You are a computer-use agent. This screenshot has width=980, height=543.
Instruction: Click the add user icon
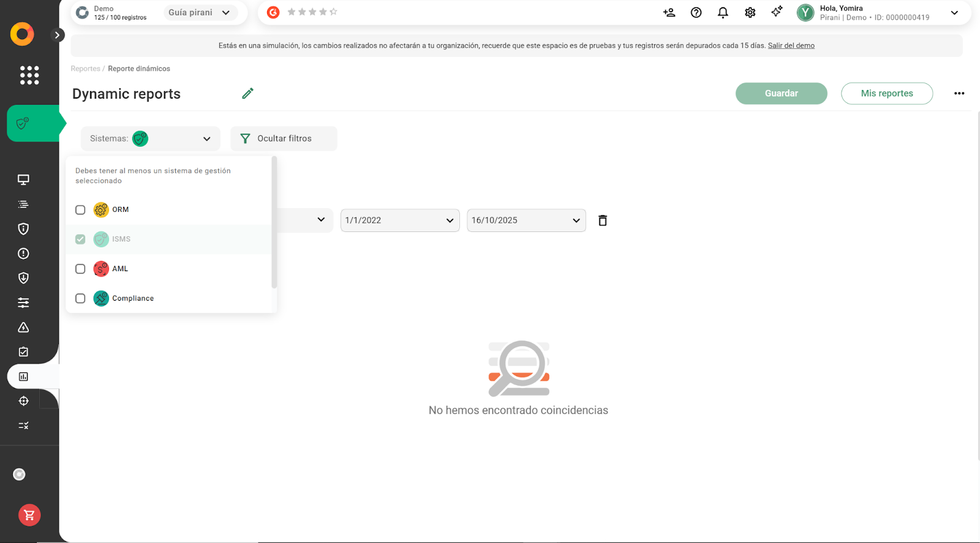click(669, 12)
